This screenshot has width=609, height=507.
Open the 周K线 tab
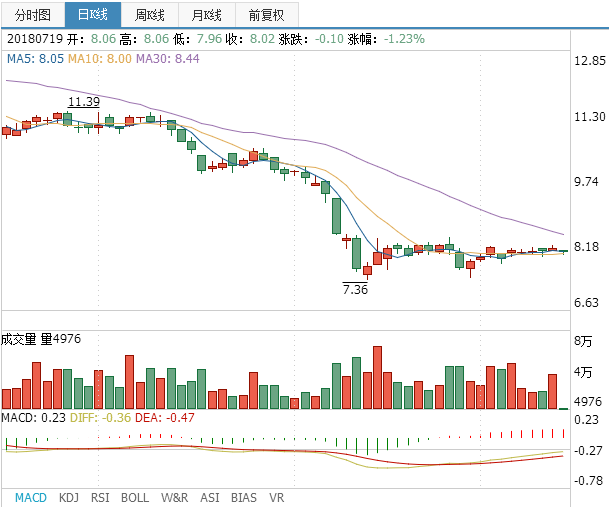tap(150, 15)
